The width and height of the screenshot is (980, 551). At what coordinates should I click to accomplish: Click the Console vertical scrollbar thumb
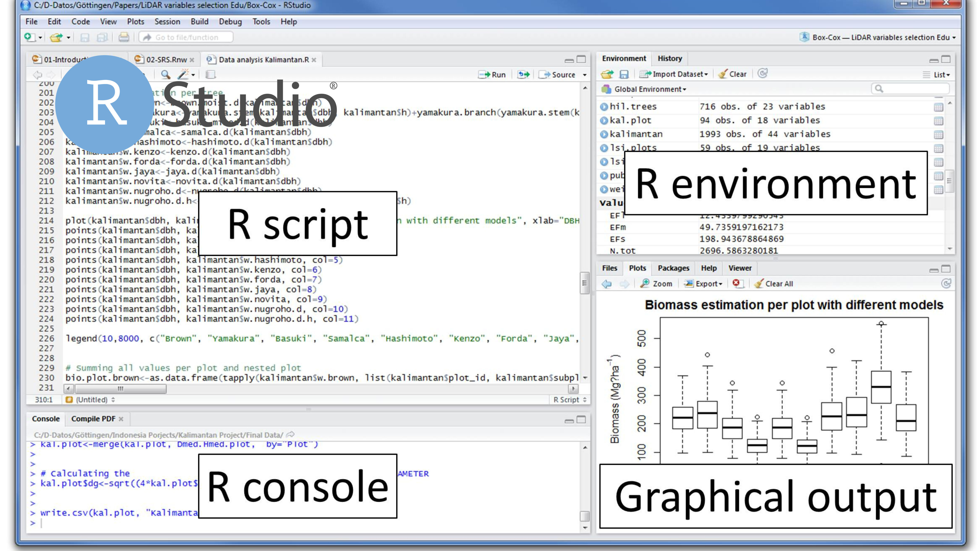tap(584, 516)
